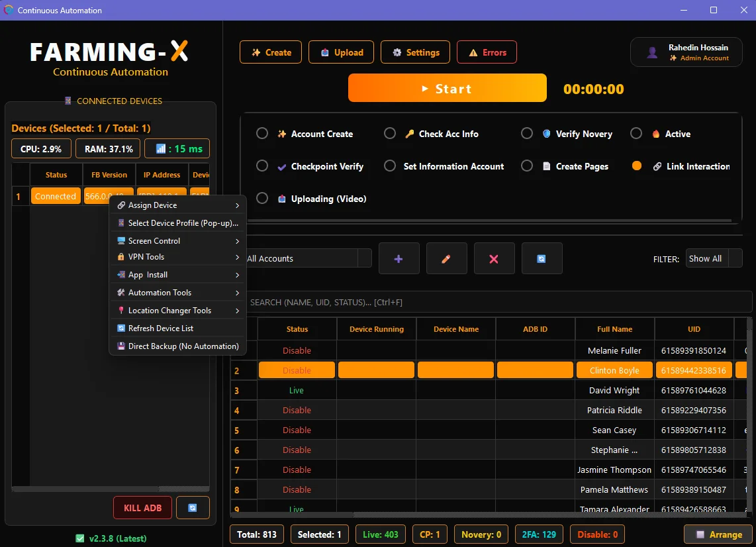The image size is (756, 547).
Task: Select the Check Acc Info radio button
Action: tap(389, 133)
